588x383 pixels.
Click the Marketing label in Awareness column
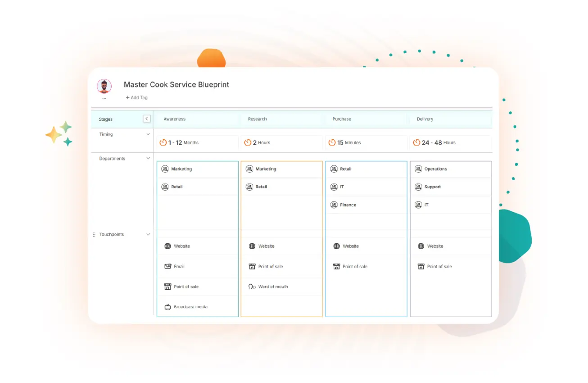[x=181, y=169]
